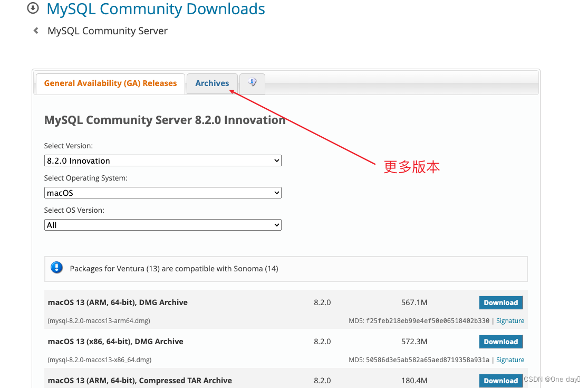Download macOS 13 x86 DMG Archive
Viewport: 588px width, 388px height.
tap(500, 342)
